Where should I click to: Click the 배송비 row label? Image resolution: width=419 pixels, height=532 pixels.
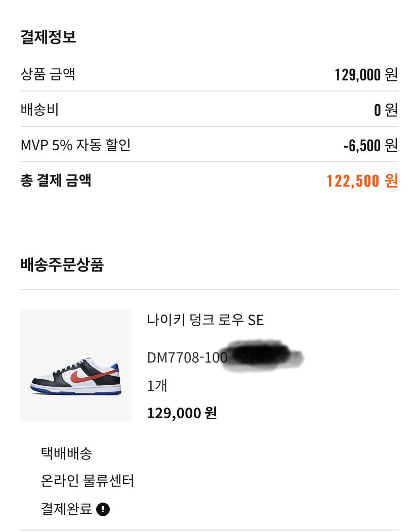click(39, 110)
